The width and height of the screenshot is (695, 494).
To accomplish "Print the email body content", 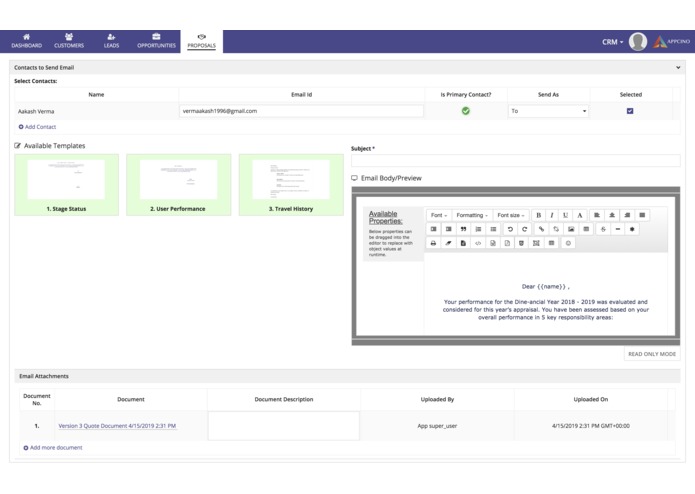I will pos(433,243).
